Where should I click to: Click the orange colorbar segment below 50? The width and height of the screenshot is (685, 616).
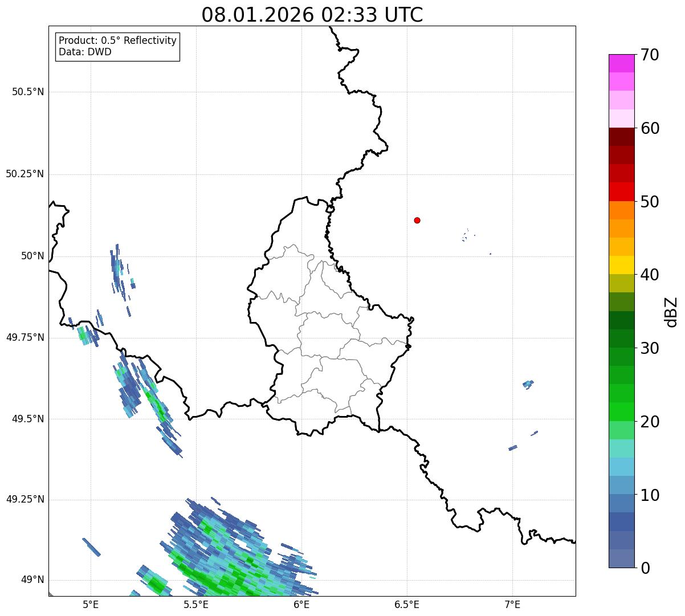tap(621, 210)
